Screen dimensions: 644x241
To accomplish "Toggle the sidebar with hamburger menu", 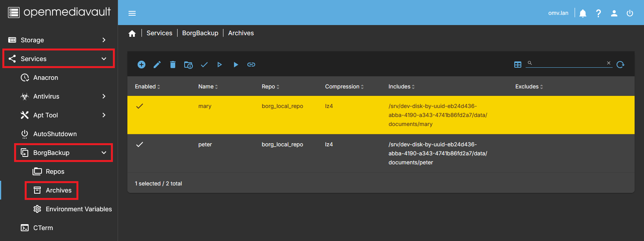I will (132, 13).
